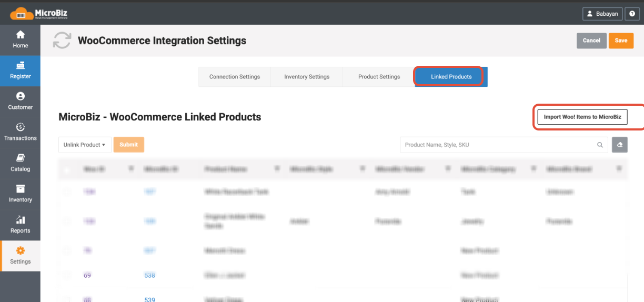644x302 pixels.
Task: Click the MicroBiz - WooCommerce Linked Products heading
Action: [160, 117]
